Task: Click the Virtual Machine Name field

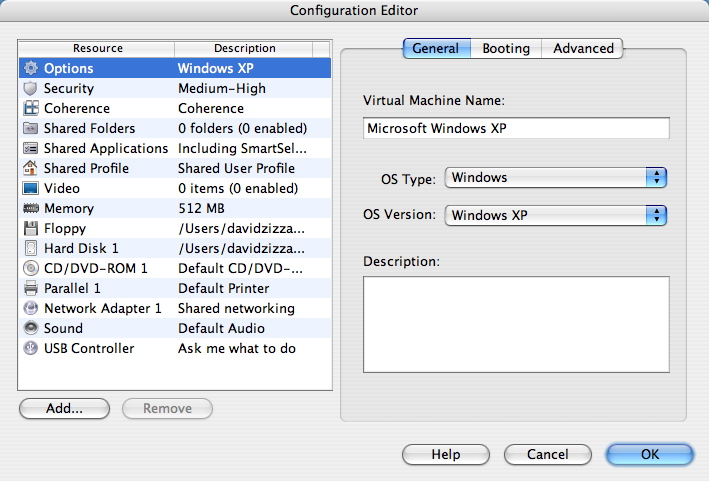Action: click(516, 128)
